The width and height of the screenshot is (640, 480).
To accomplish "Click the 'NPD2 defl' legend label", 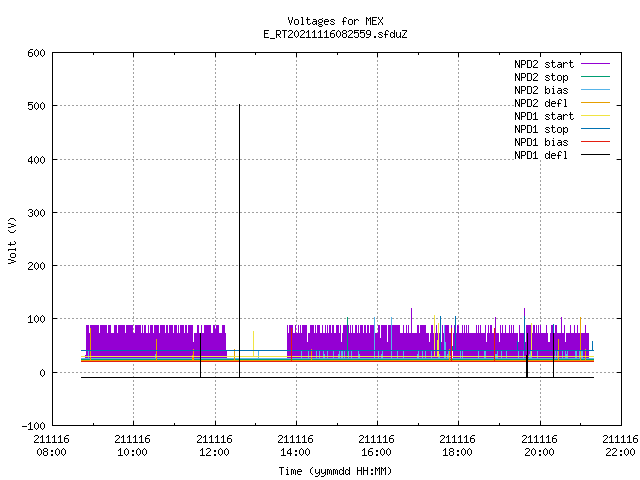I will click(x=541, y=103).
